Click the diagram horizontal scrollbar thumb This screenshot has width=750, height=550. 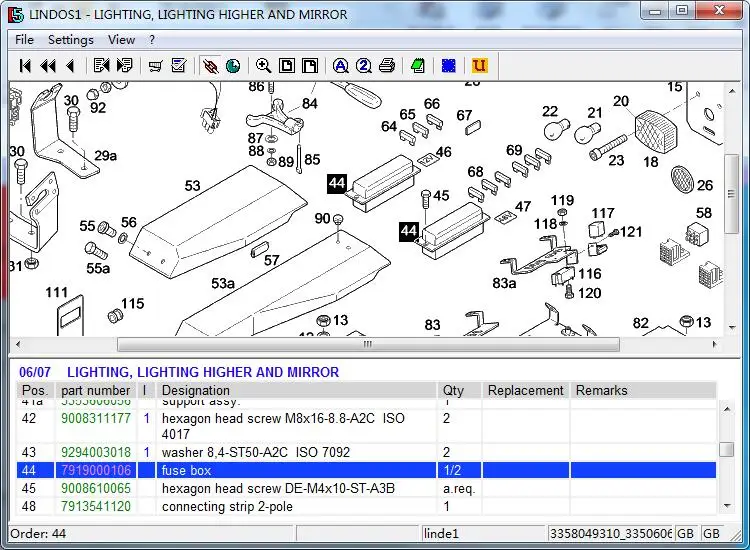[x=368, y=344]
